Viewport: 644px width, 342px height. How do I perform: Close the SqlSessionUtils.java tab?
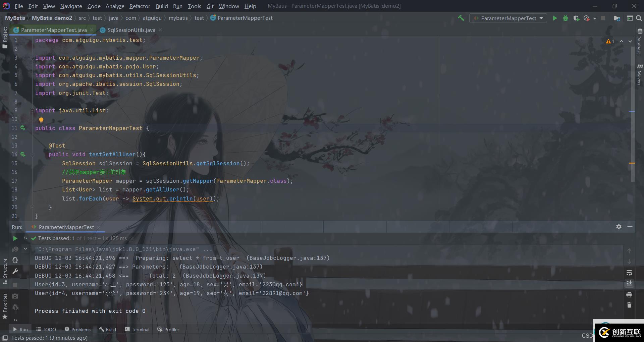point(160,30)
